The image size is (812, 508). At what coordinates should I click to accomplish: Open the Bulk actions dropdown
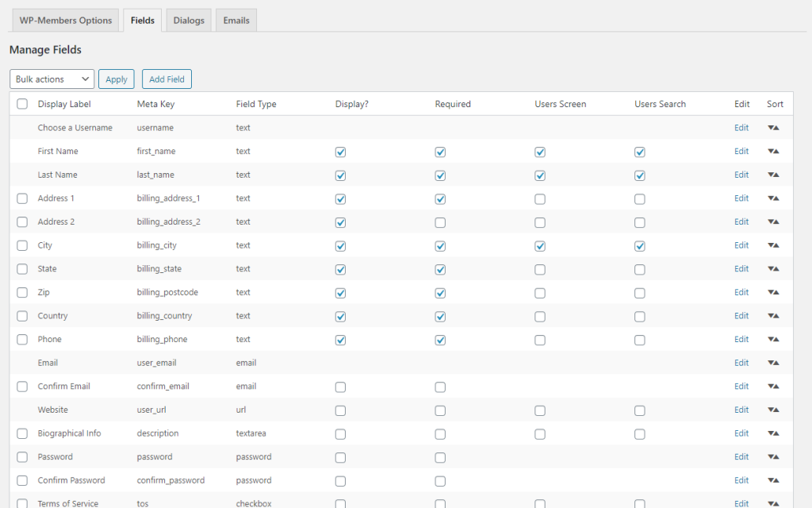point(52,79)
